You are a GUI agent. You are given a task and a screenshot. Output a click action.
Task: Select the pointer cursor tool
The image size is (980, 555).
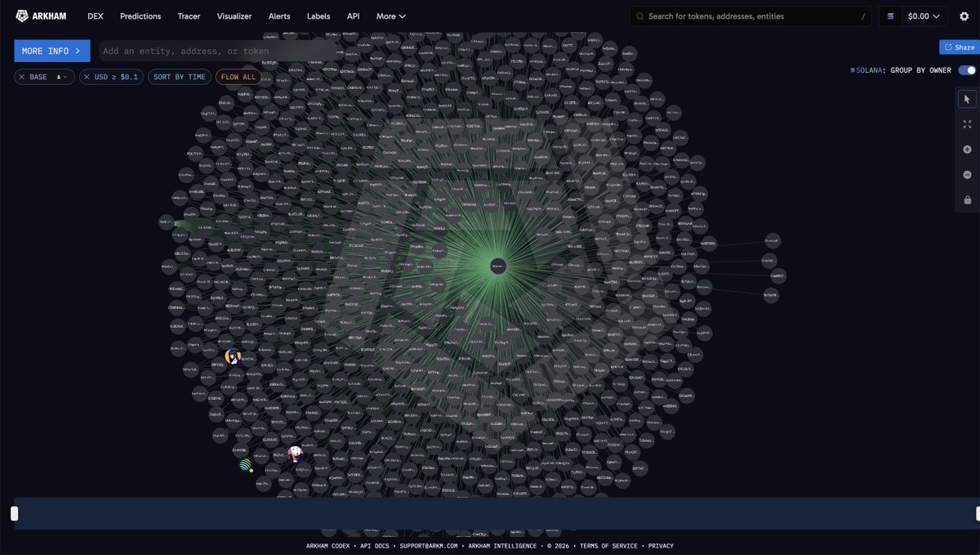click(967, 99)
